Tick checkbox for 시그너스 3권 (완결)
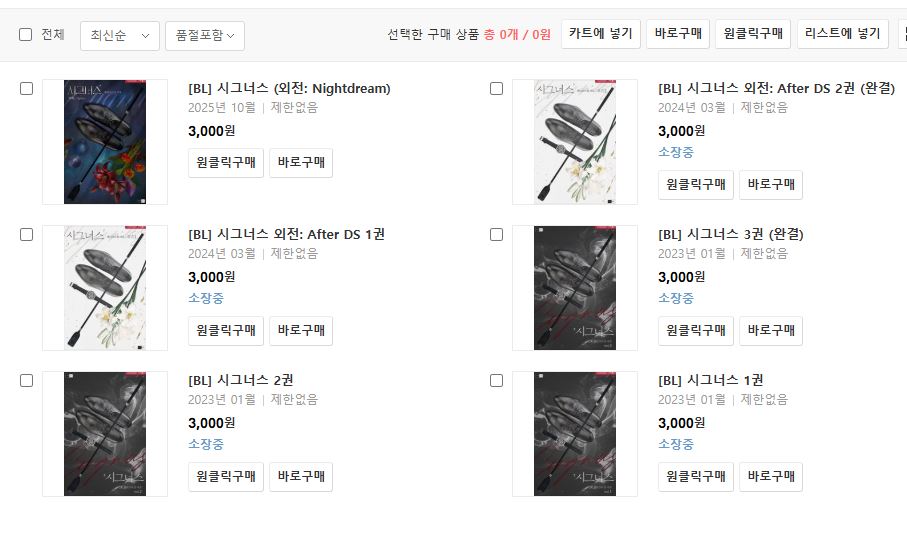Screen dimensions: 907x533 (x=496, y=234)
